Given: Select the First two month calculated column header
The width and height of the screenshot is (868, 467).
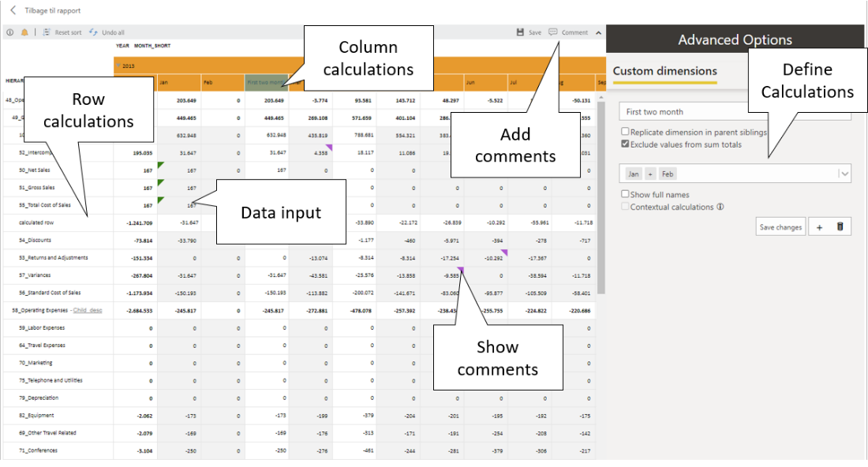Looking at the screenshot, I should [266, 83].
